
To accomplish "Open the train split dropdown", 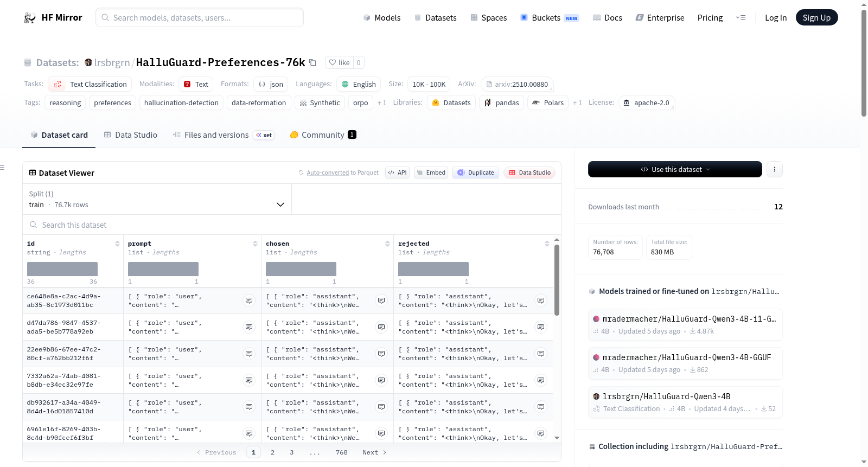I will [157, 199].
